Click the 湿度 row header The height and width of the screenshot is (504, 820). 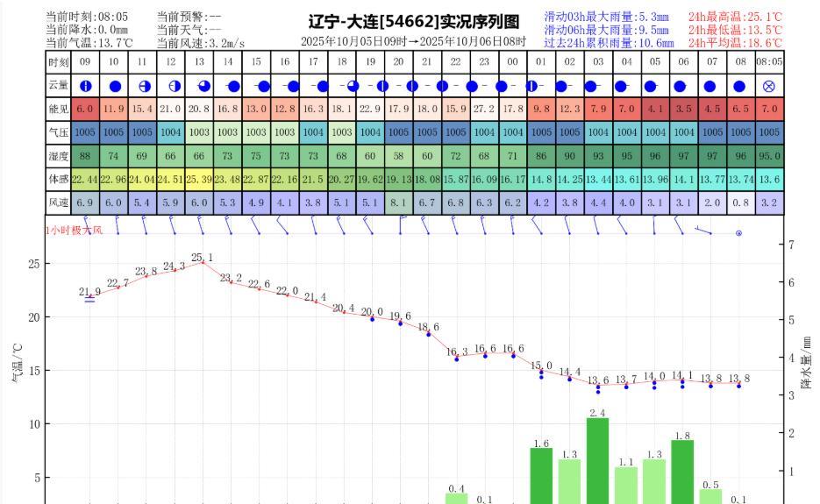59,156
